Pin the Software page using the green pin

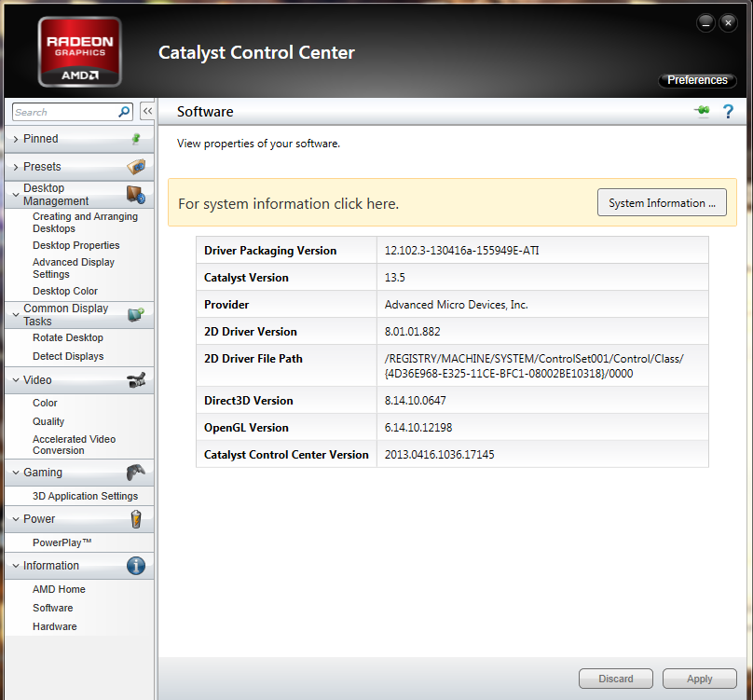(702, 111)
